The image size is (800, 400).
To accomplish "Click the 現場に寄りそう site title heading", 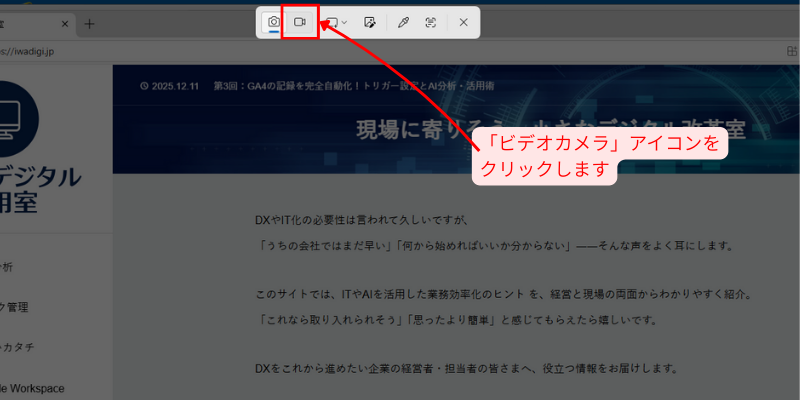I will 551,130.
